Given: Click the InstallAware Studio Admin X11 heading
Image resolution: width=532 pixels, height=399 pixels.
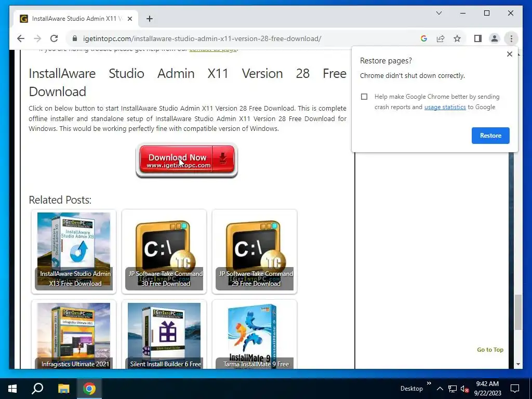Looking at the screenshot, I should pyautogui.click(x=187, y=83).
